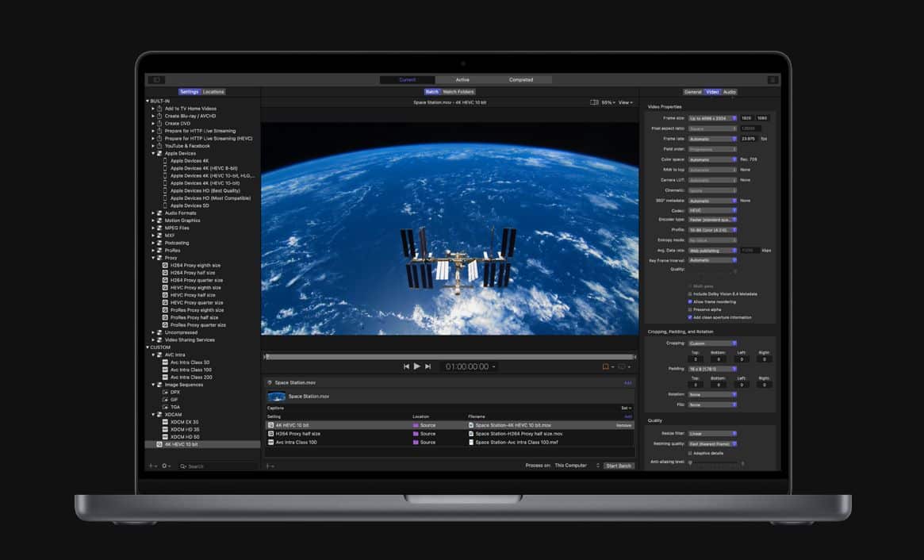
Task: Enable Include Dolby Vision 8.4 Metadata checkbox
Action: tap(690, 293)
